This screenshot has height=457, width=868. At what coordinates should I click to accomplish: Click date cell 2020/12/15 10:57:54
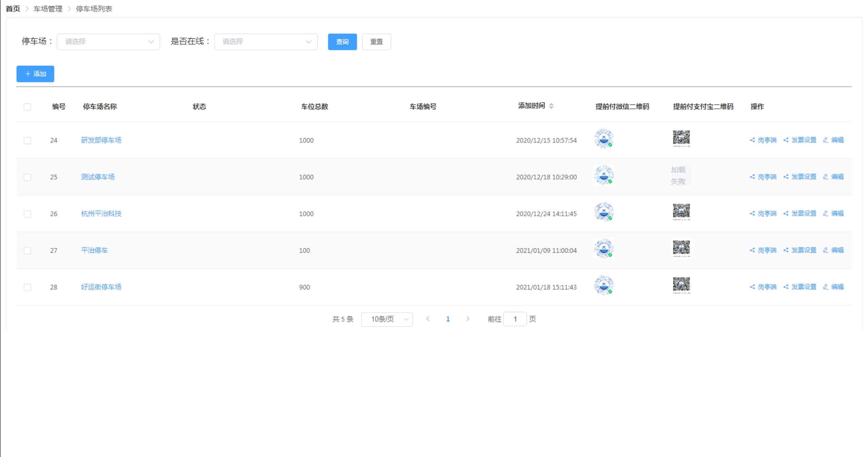pyautogui.click(x=546, y=140)
